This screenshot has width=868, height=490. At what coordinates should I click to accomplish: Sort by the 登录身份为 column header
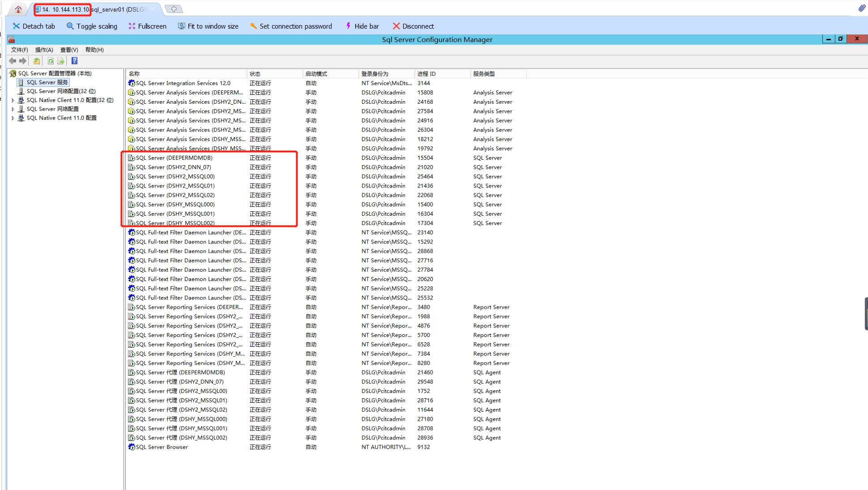(x=387, y=74)
